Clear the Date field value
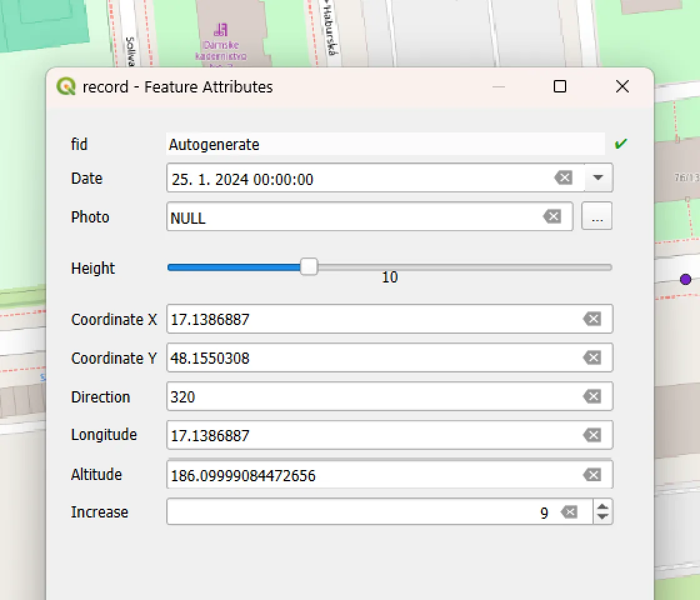Screen dimensions: 700x600 [x=564, y=178]
